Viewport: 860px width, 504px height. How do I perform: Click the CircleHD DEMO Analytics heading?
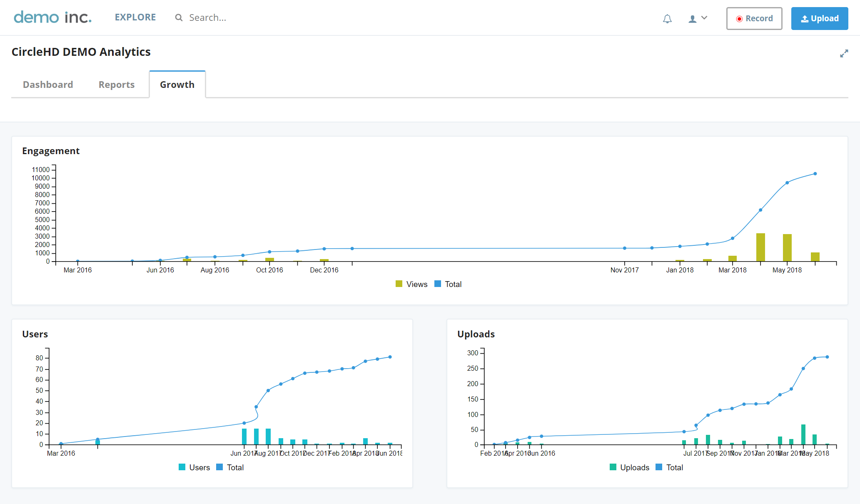tap(81, 52)
